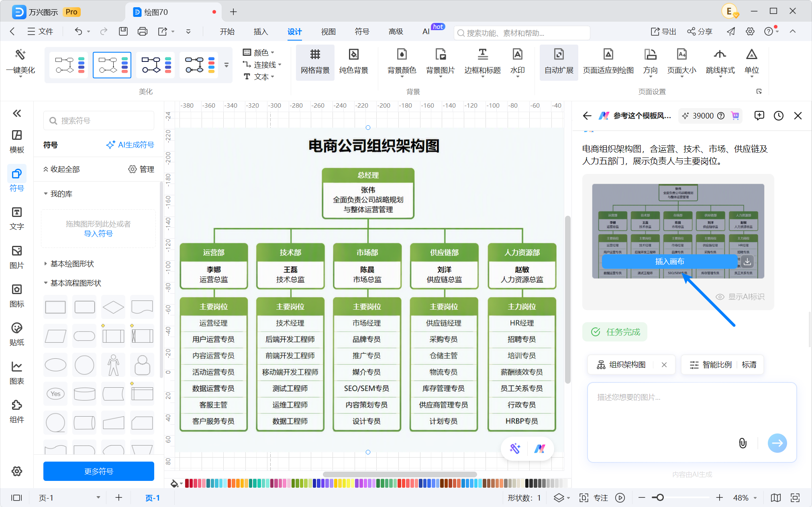This screenshot has height=507, width=812.
Task: Select the fourth beautify theme style
Action: click(x=199, y=64)
